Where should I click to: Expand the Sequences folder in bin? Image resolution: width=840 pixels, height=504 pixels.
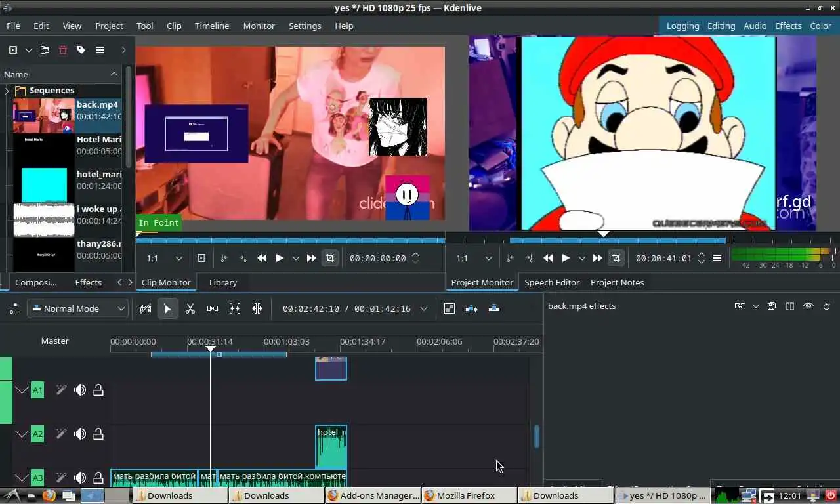7,91
